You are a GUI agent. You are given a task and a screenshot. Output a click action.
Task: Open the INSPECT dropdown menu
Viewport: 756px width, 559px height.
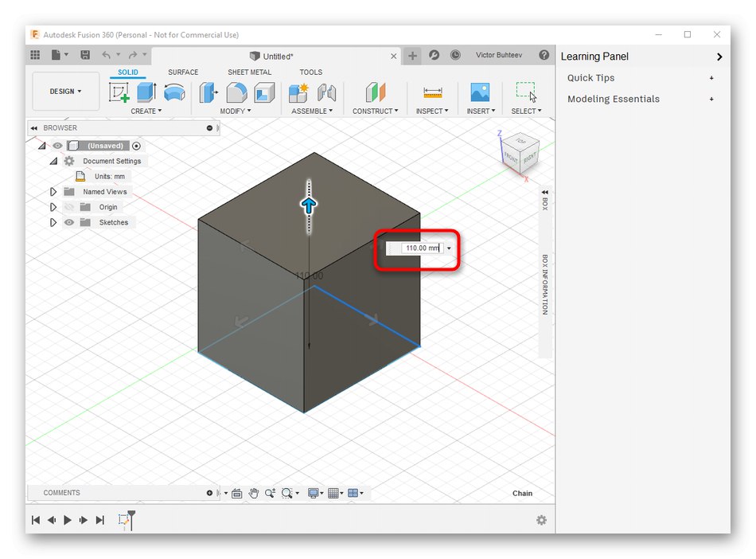click(432, 111)
